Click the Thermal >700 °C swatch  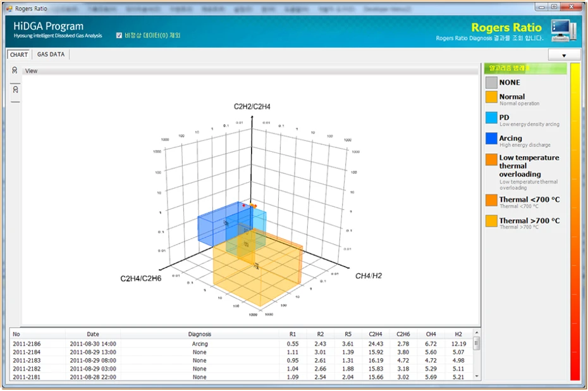[x=491, y=221]
